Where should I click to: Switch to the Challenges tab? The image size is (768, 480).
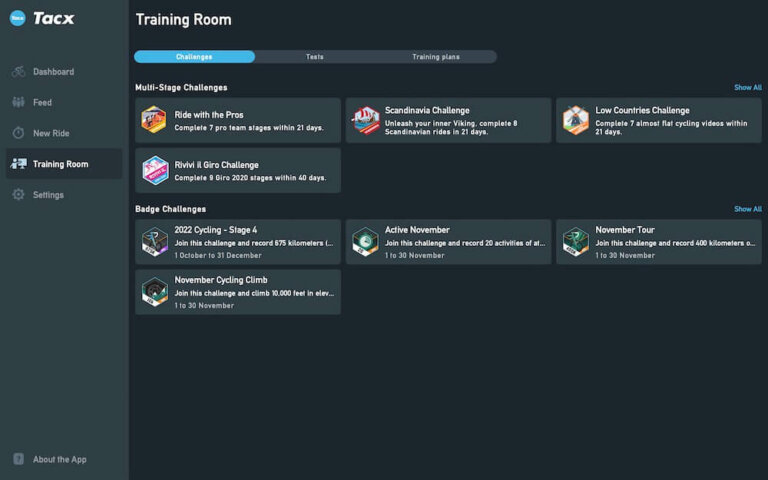pos(194,57)
